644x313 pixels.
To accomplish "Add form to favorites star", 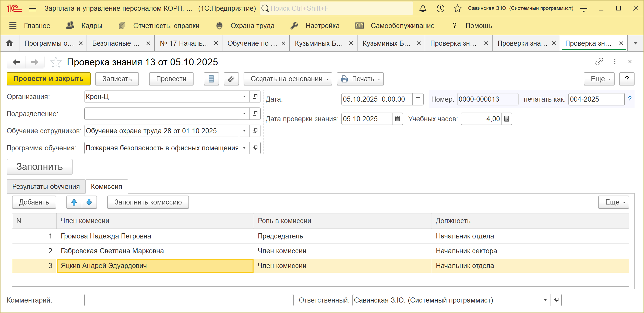I will pos(56,62).
